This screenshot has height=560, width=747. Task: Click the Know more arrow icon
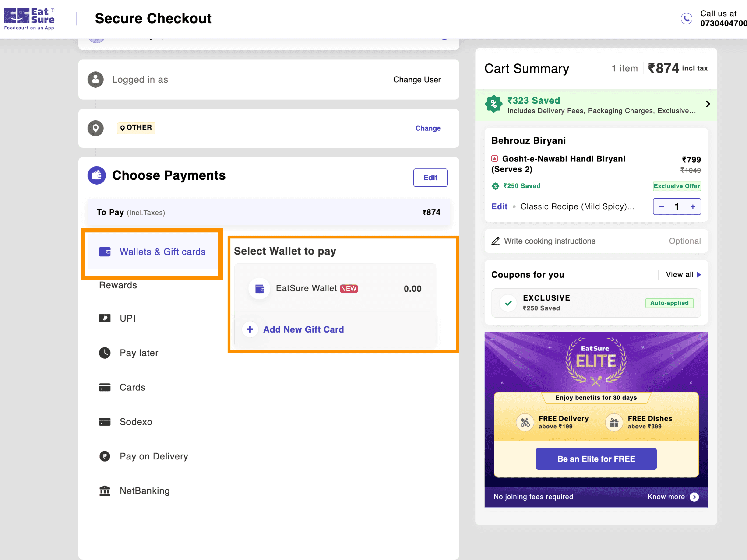pos(694,497)
